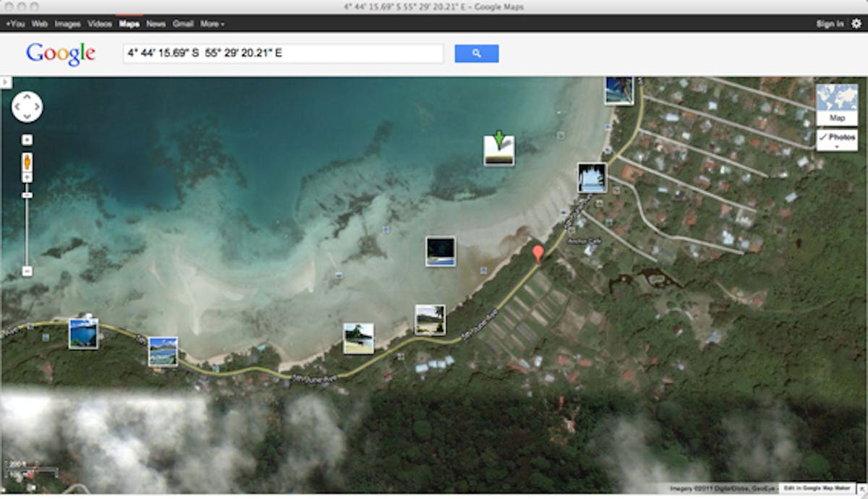Viewport: 868px width, 499px height.
Task: Open Images in the Google top bar
Action: tap(67, 24)
